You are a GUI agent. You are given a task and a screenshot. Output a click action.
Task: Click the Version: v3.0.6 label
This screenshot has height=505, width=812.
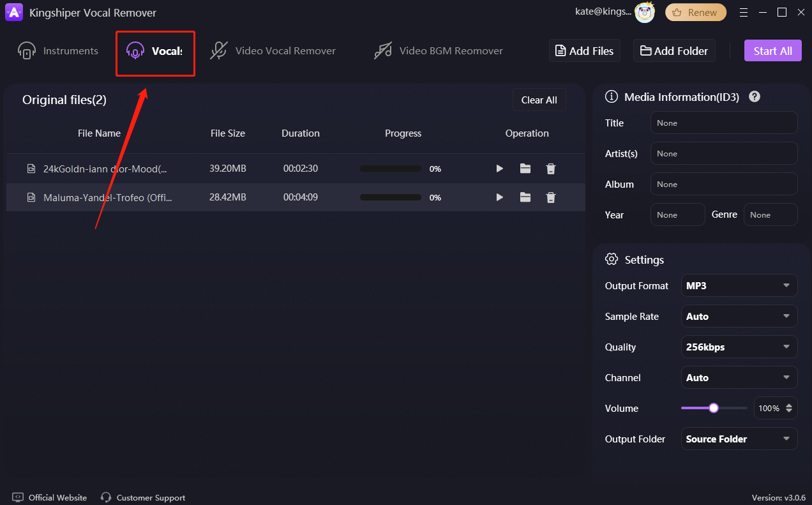click(x=778, y=497)
